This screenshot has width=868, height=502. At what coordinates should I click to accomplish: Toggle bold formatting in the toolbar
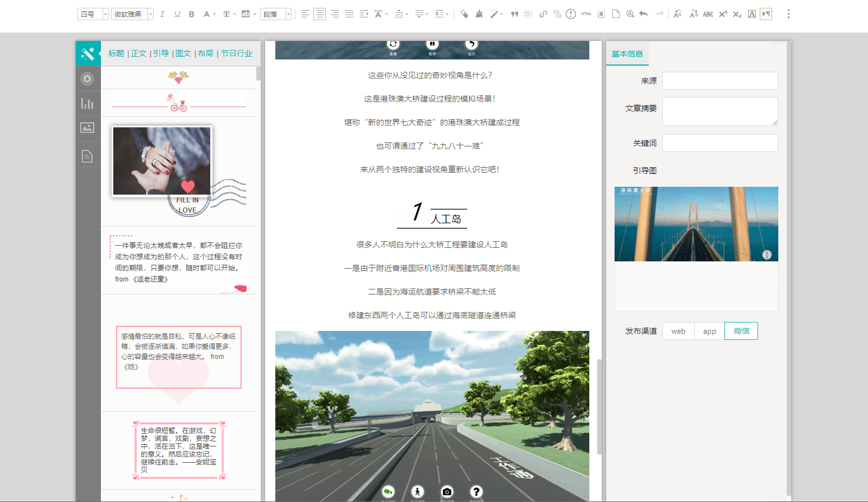tap(192, 14)
